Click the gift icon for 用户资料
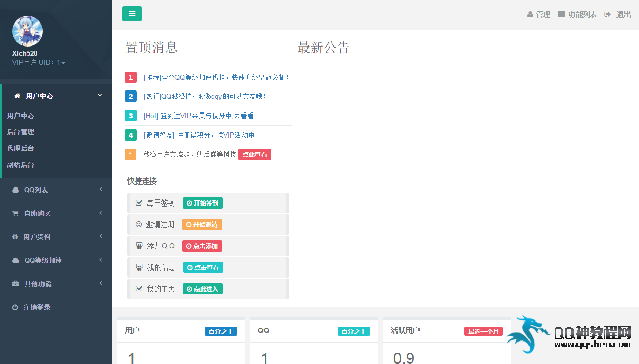Viewport: 639px width, 364px height. [x=15, y=237]
